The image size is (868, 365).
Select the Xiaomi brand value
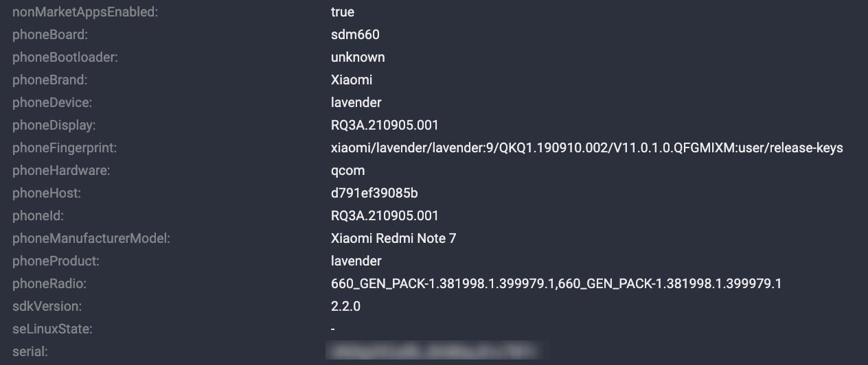point(352,80)
